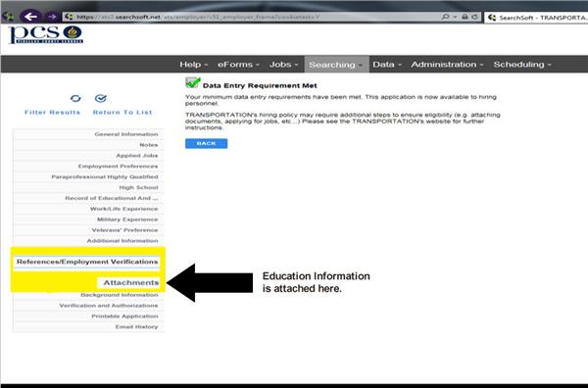The height and width of the screenshot is (388, 588).
Task: Open References/Employment Verifications section
Action: tap(87, 262)
